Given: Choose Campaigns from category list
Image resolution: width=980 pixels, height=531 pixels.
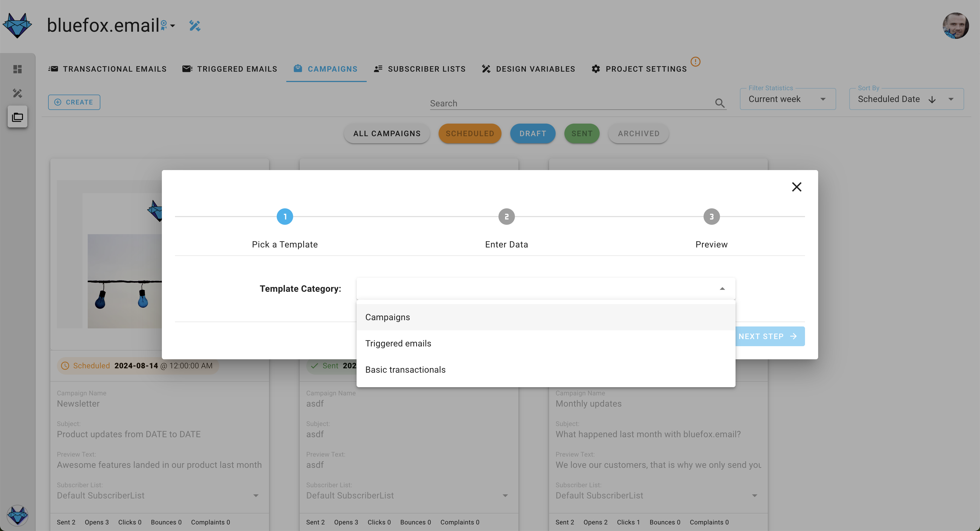Looking at the screenshot, I should click(546, 317).
